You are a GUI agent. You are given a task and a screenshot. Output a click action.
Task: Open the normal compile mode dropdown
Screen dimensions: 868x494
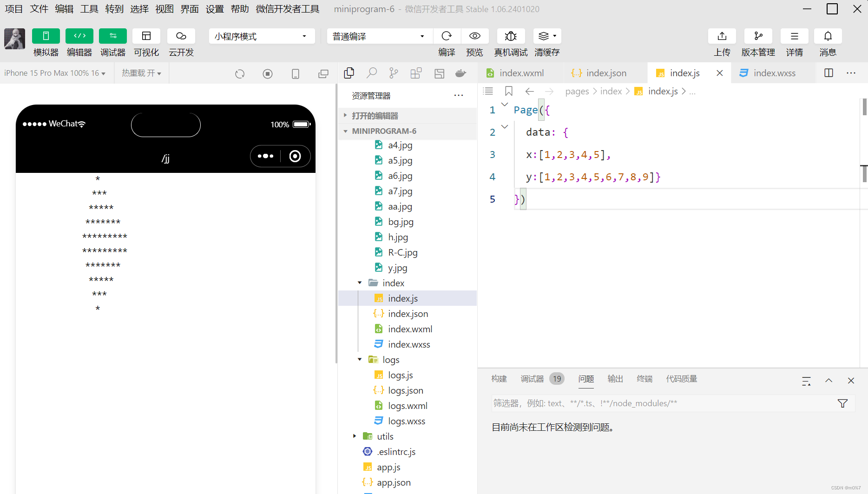379,36
